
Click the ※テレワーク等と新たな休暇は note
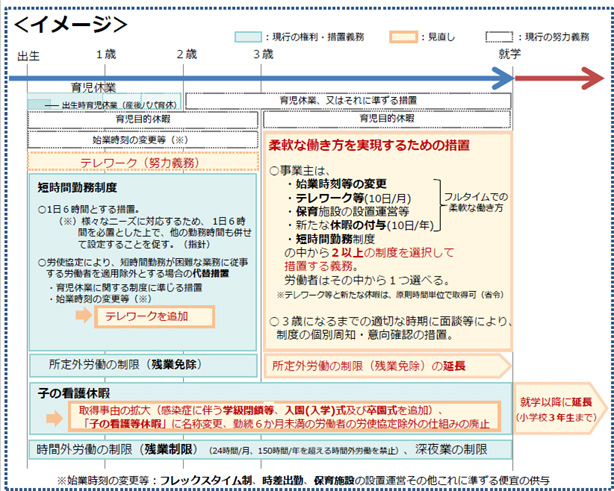[x=390, y=295]
